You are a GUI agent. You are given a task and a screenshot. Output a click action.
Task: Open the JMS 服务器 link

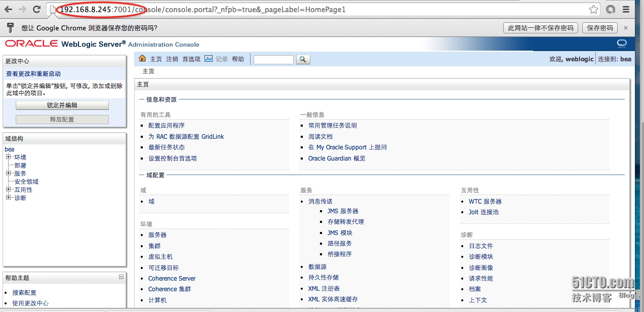pos(343,211)
